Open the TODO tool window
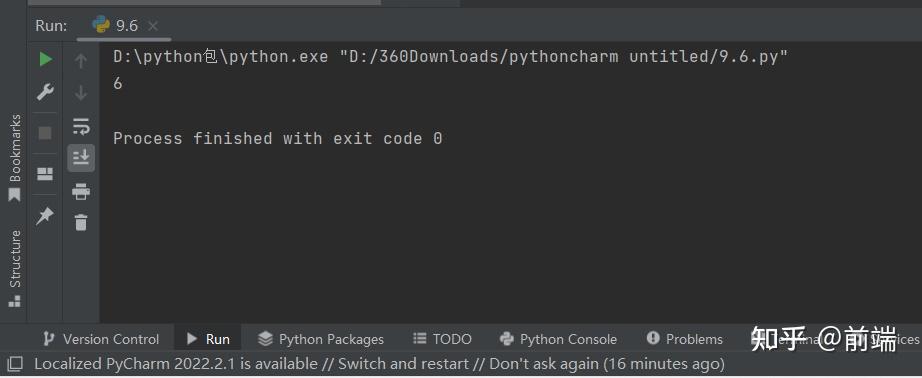The width and height of the screenshot is (922, 378). click(x=442, y=339)
